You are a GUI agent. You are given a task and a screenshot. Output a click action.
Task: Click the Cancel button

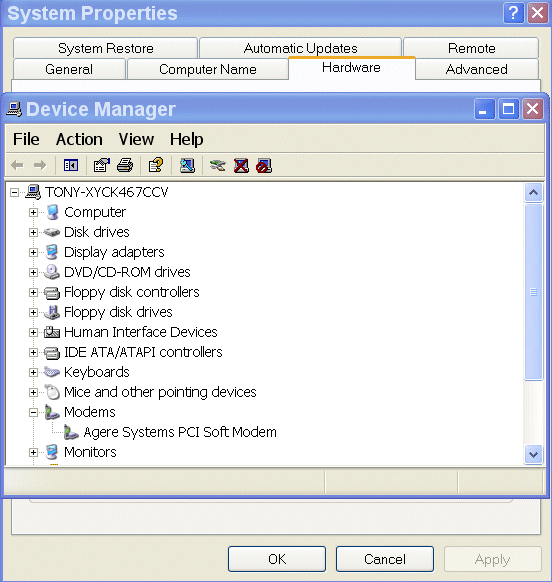point(385,559)
